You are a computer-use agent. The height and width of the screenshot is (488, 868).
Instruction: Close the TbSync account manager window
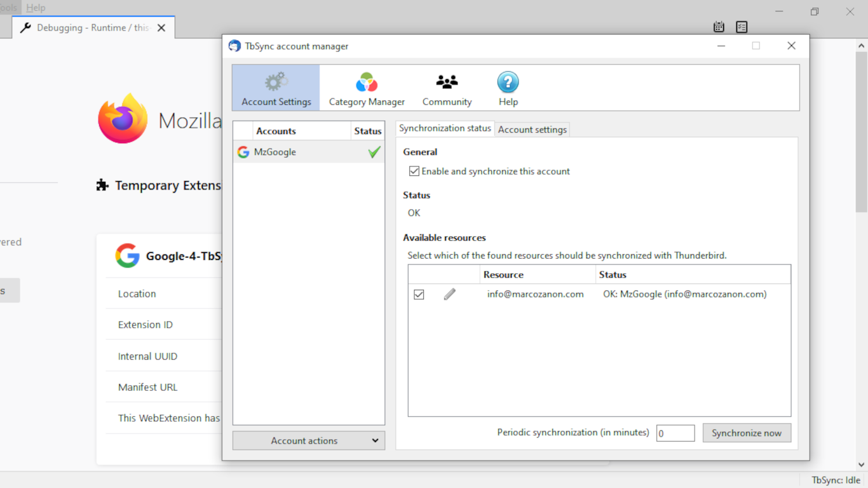tap(791, 46)
